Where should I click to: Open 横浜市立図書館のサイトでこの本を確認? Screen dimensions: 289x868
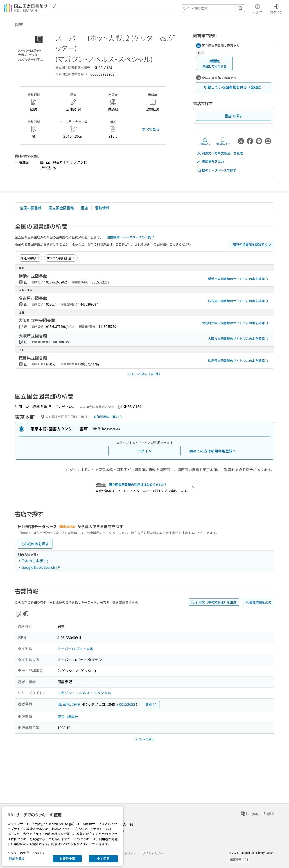pos(238,279)
